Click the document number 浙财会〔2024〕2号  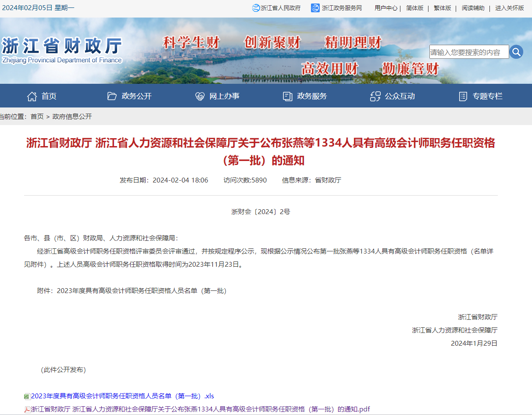(261, 211)
